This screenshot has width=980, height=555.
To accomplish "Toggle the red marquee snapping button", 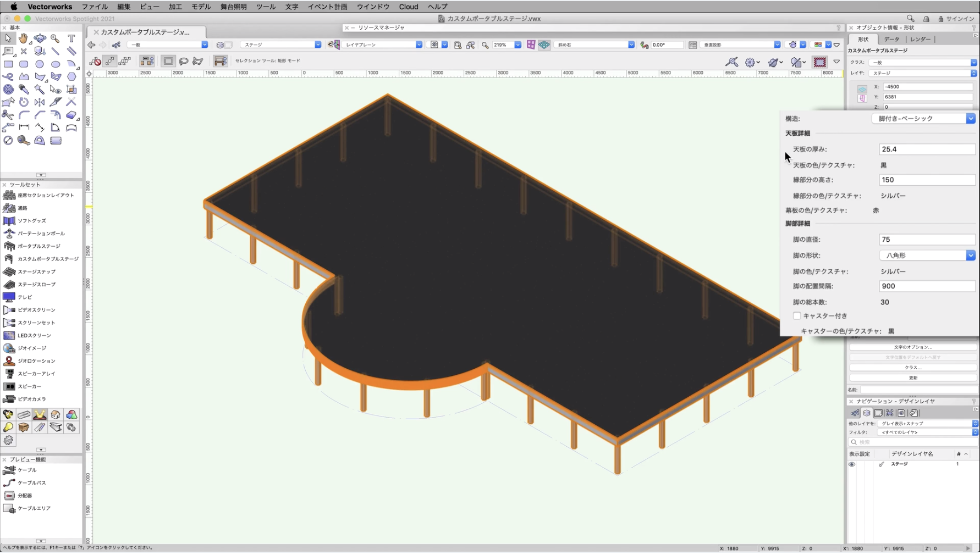I will point(819,62).
